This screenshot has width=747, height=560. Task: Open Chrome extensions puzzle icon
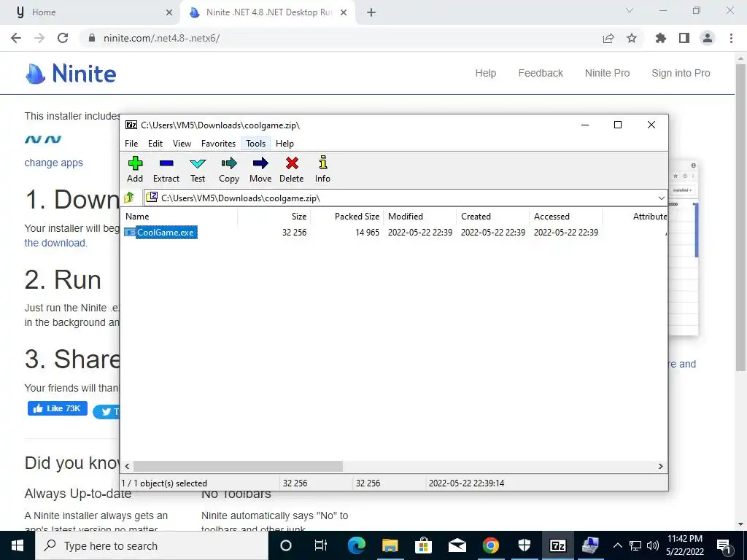point(661,38)
